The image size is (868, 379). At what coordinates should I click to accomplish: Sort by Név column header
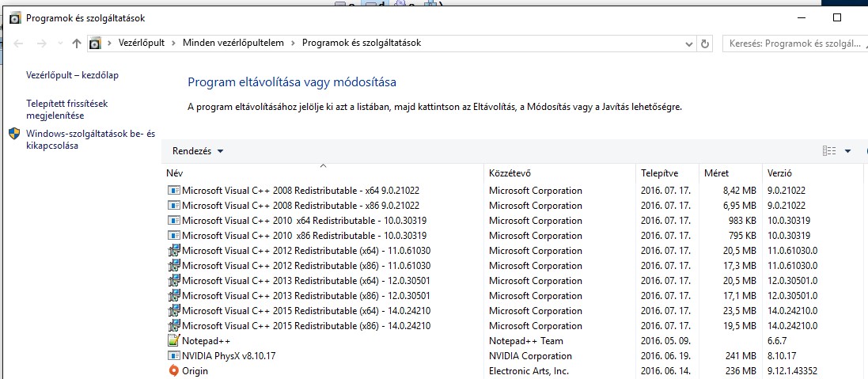[x=323, y=173]
